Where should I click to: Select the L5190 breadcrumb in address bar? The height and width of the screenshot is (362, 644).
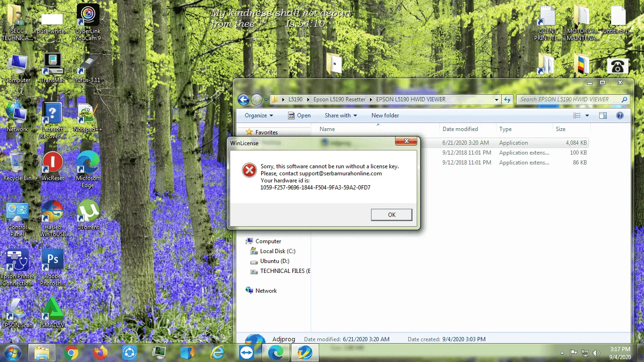[295, 99]
